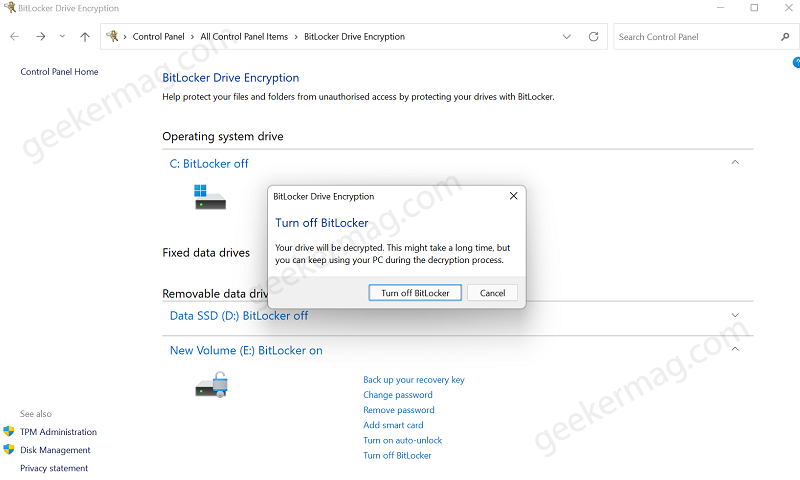The image size is (800, 480).
Task: Expand the Data SSD (D:) section chevron
Action: pos(735,315)
